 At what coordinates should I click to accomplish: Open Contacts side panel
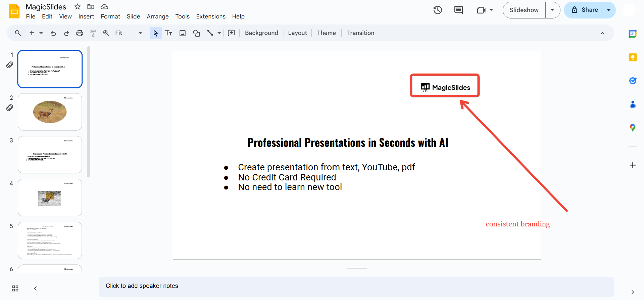coord(633,104)
